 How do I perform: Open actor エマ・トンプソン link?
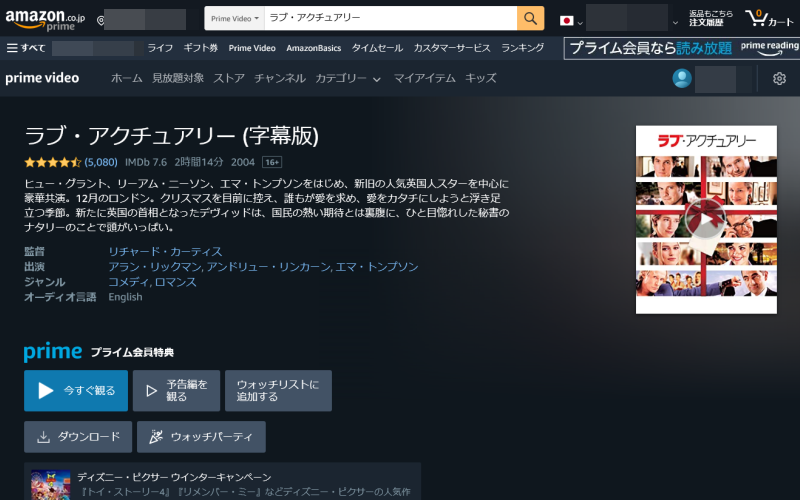pyautogui.click(x=377, y=267)
